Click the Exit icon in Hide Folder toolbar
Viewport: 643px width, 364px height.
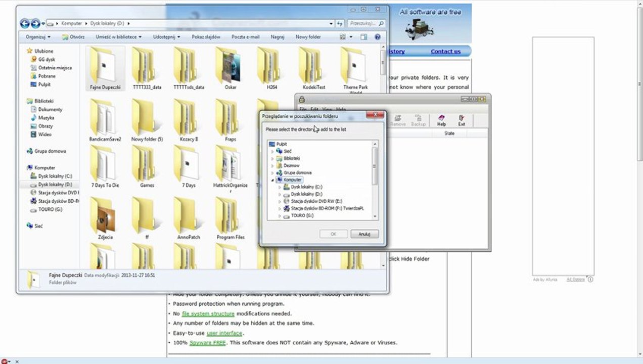[462, 120]
